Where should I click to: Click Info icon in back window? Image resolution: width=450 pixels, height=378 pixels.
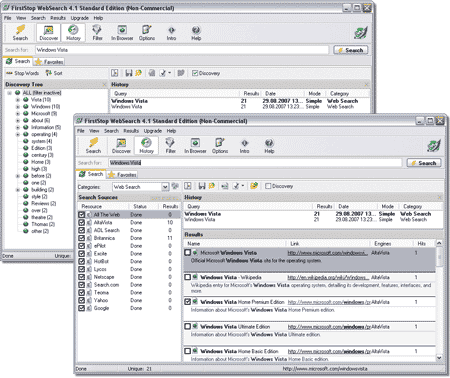(x=171, y=33)
